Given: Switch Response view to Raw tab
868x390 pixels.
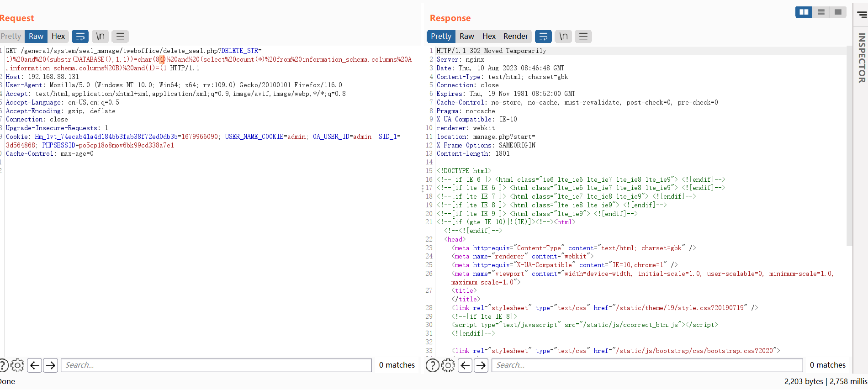Looking at the screenshot, I should point(467,36).
